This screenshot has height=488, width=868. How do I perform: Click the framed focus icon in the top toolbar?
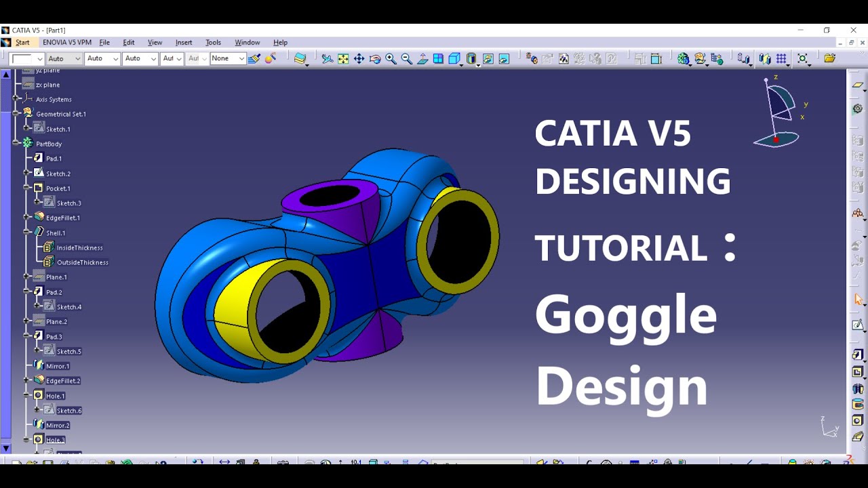click(x=803, y=59)
